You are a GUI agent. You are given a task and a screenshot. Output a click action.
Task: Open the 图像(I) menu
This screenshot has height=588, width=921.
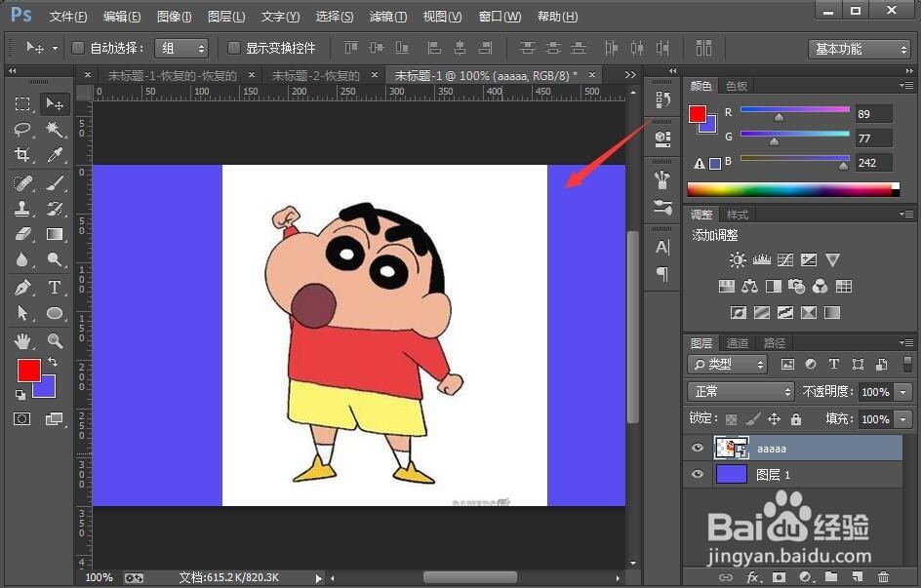coord(175,17)
